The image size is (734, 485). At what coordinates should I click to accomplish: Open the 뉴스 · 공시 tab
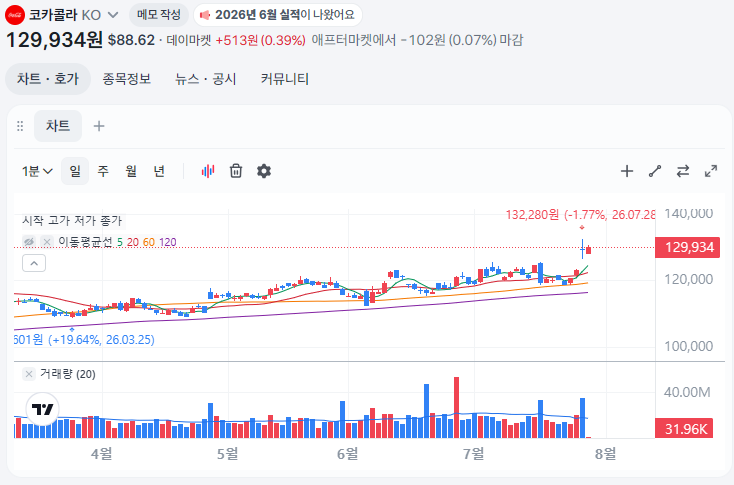click(x=206, y=79)
